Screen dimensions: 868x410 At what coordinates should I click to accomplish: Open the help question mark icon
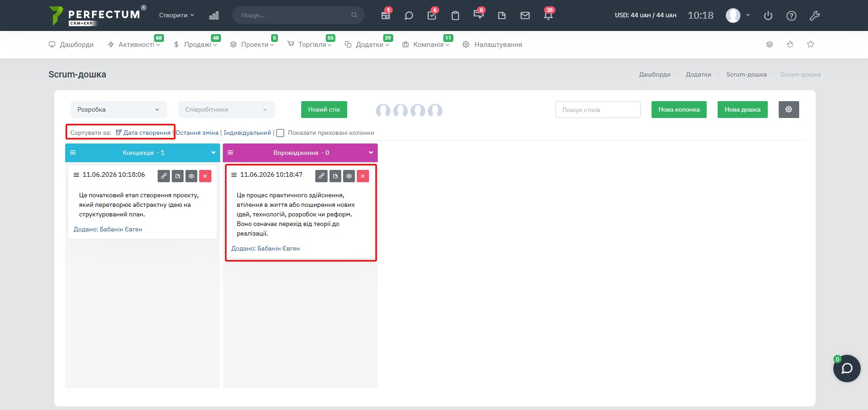click(791, 15)
